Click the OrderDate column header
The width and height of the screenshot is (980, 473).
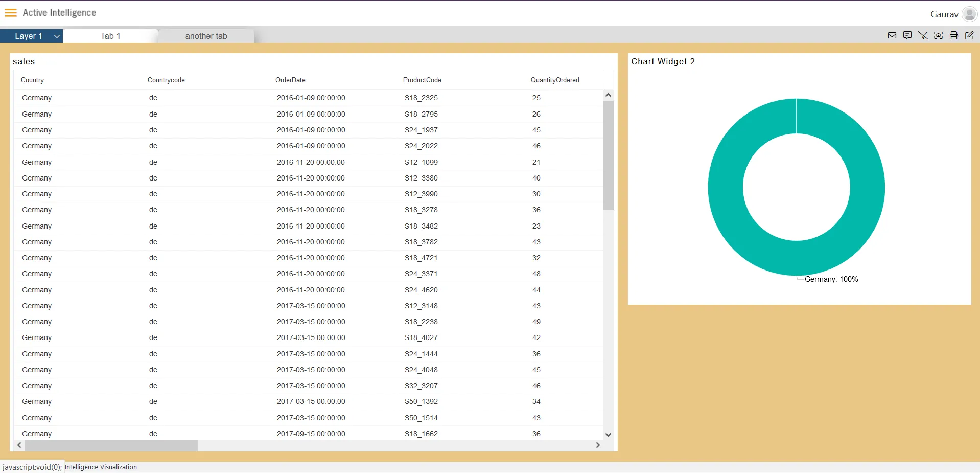pyautogui.click(x=290, y=80)
